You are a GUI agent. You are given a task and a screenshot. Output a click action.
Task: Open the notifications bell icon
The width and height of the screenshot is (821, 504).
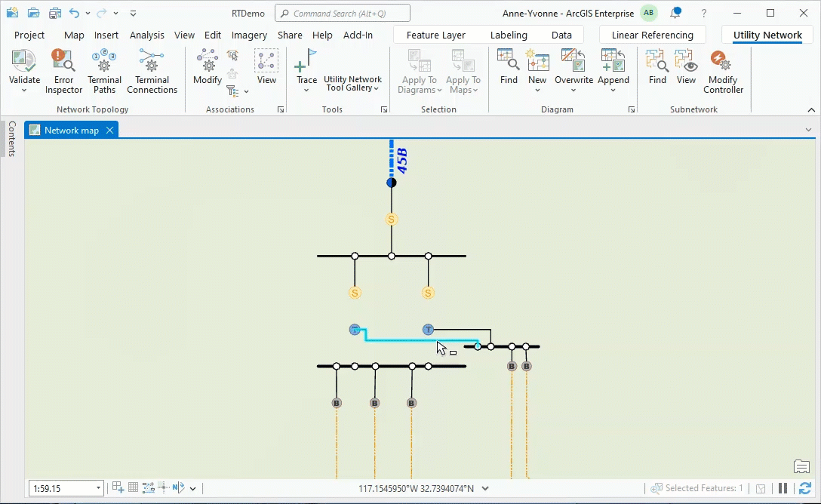coord(675,13)
